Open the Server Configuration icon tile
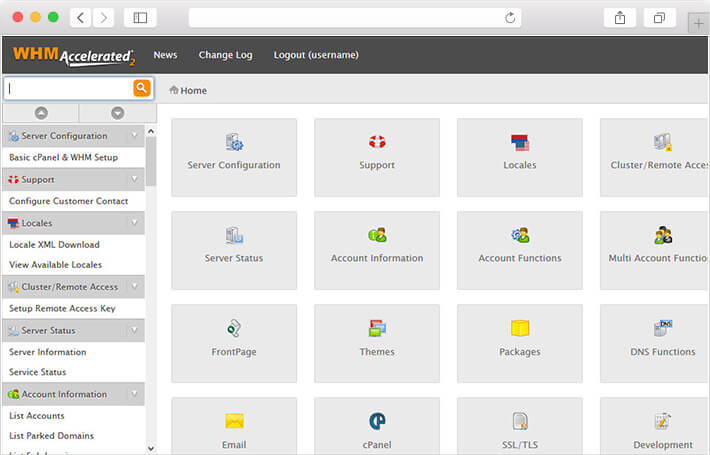710x455 pixels. pyautogui.click(x=234, y=157)
